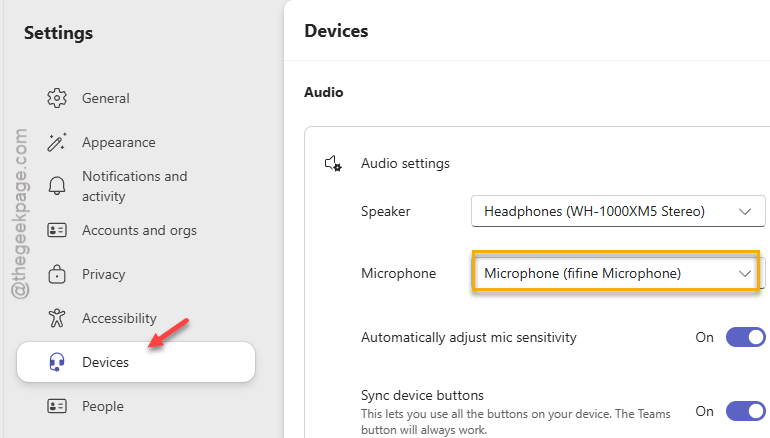
Task: Turn off Automatically adjust mic sensitivity toggle
Action: 745,337
